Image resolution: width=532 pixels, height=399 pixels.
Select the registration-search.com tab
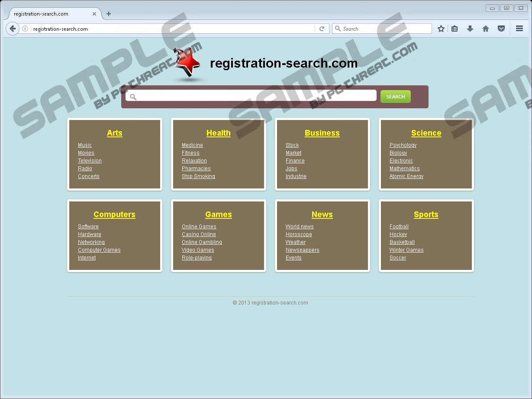48,14
